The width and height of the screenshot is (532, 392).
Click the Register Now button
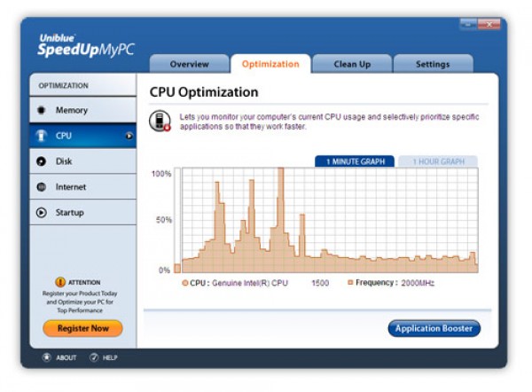(x=82, y=328)
